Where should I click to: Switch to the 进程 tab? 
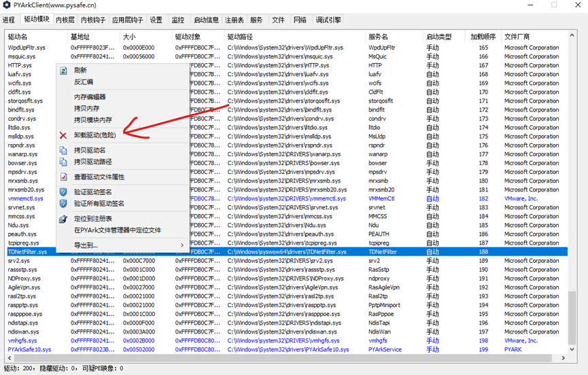coord(9,20)
